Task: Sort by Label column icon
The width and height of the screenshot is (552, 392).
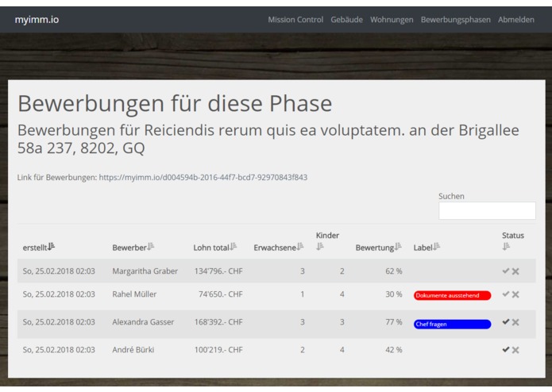Action: tap(437, 247)
